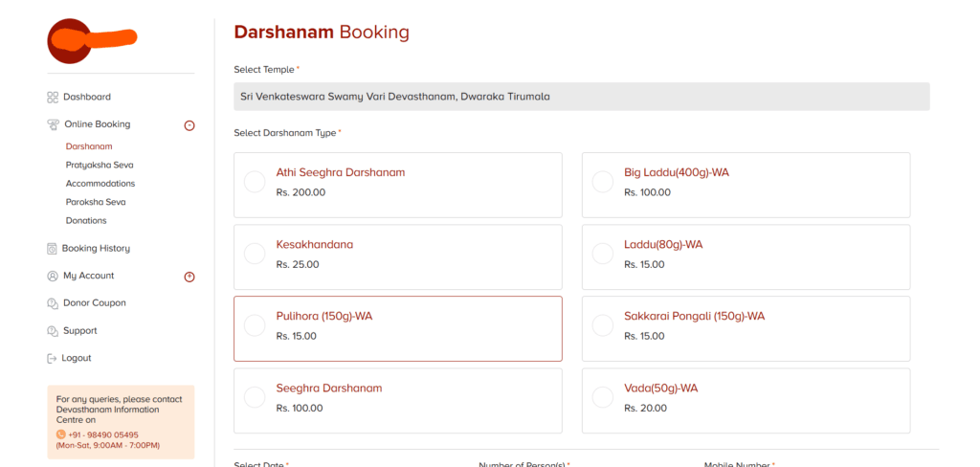This screenshot has width=980, height=467.
Task: Click Select Darshanam Type label
Action: pos(287,133)
